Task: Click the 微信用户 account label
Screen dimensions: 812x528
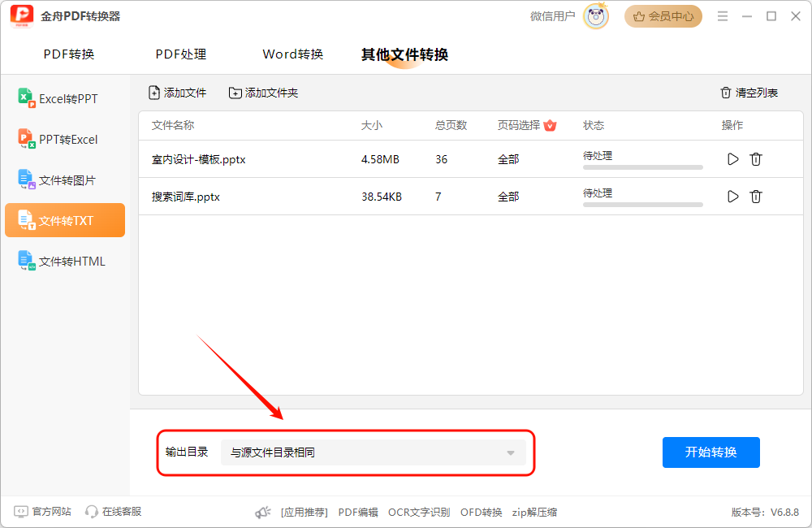Action: tap(552, 16)
